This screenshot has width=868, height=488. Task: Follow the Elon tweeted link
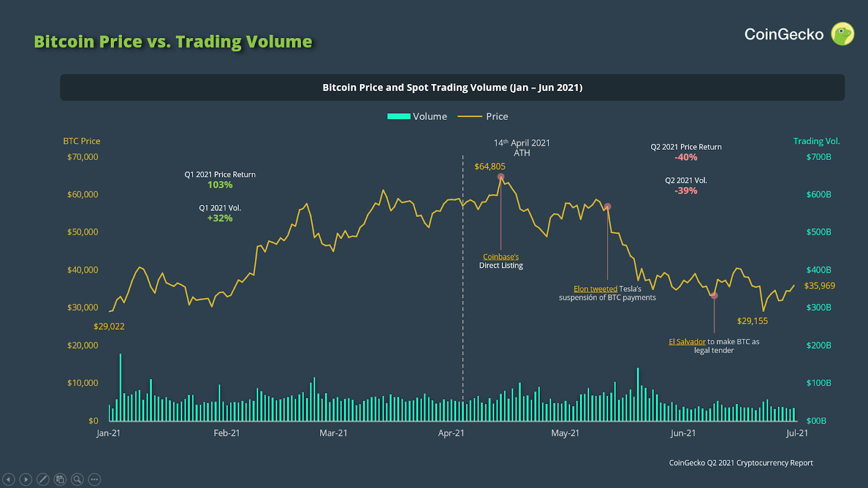pyautogui.click(x=595, y=289)
